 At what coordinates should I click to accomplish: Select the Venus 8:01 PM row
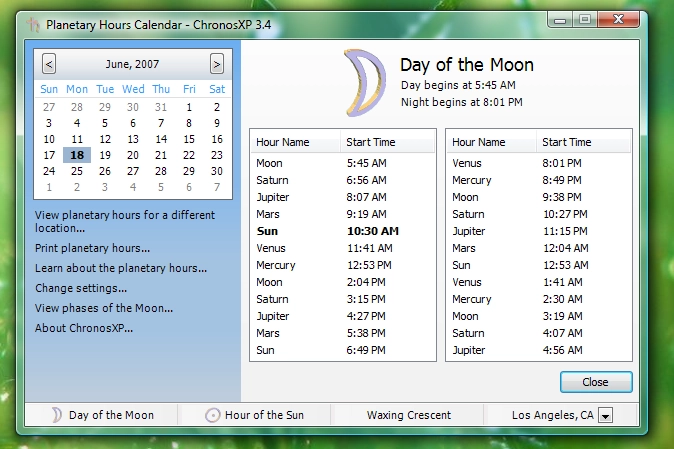(539, 163)
